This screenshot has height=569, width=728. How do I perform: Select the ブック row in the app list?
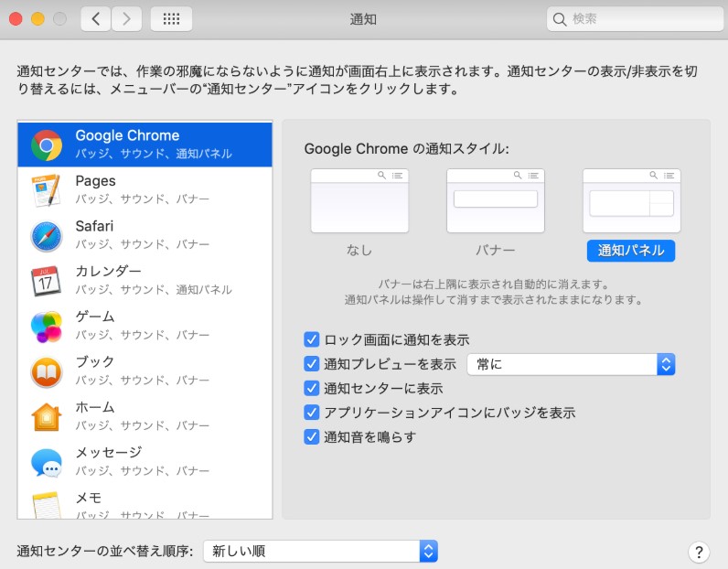point(145,370)
